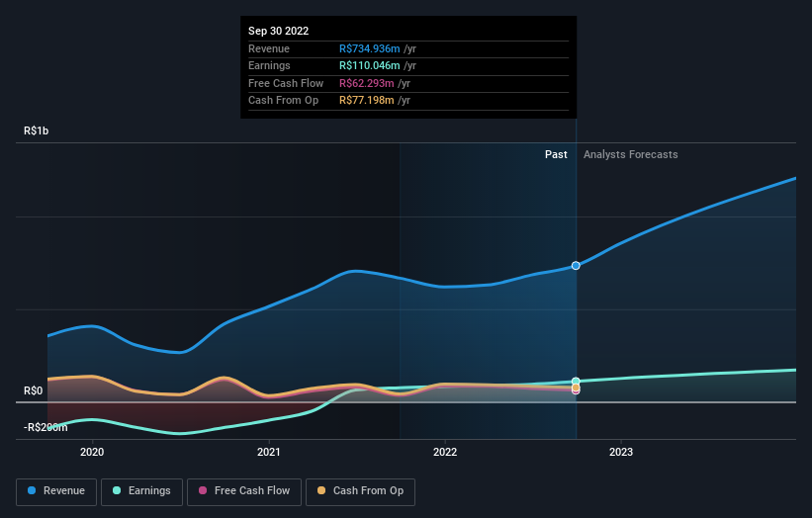Click the Sep 30 2022 tooltip date

(279, 31)
